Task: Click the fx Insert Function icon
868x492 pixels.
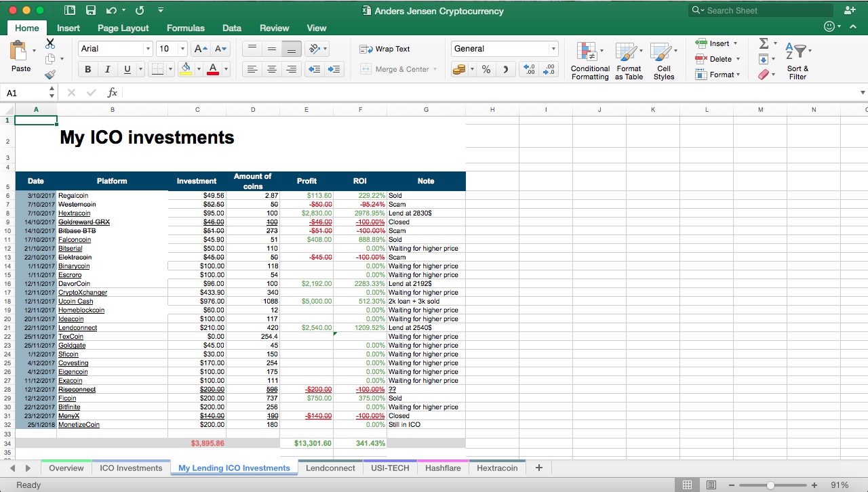Action: tap(113, 93)
